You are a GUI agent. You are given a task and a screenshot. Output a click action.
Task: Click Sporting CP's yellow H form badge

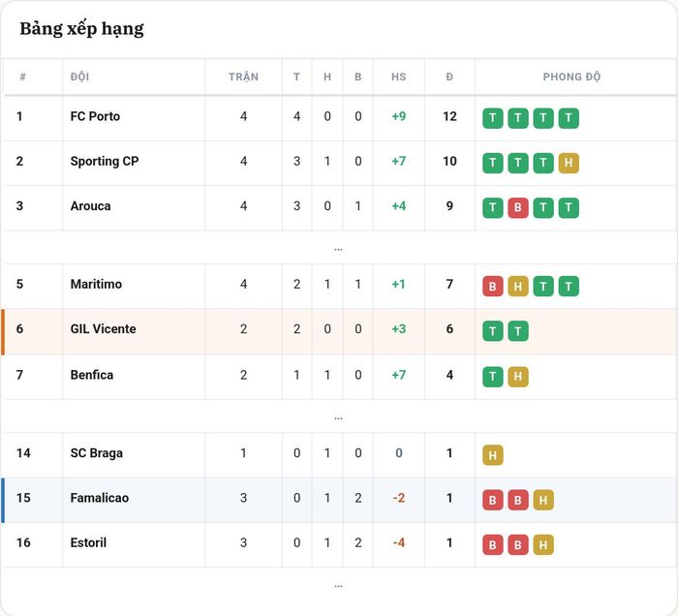(x=569, y=163)
